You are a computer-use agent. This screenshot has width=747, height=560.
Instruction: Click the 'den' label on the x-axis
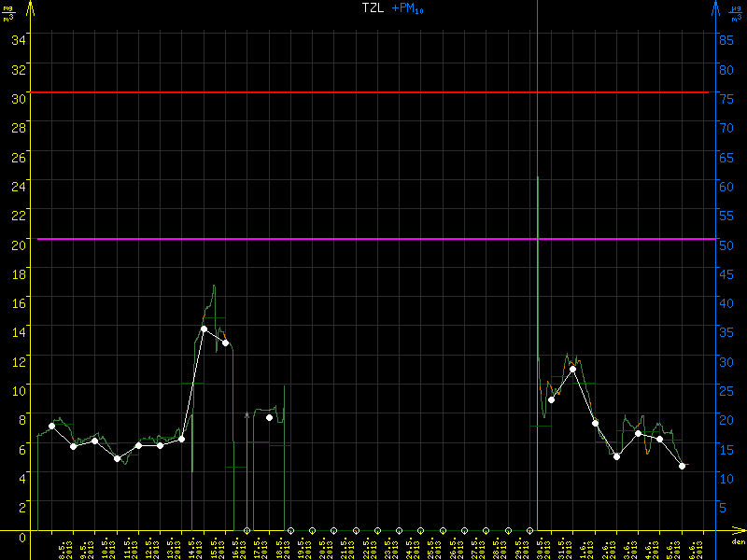pyautogui.click(x=737, y=542)
